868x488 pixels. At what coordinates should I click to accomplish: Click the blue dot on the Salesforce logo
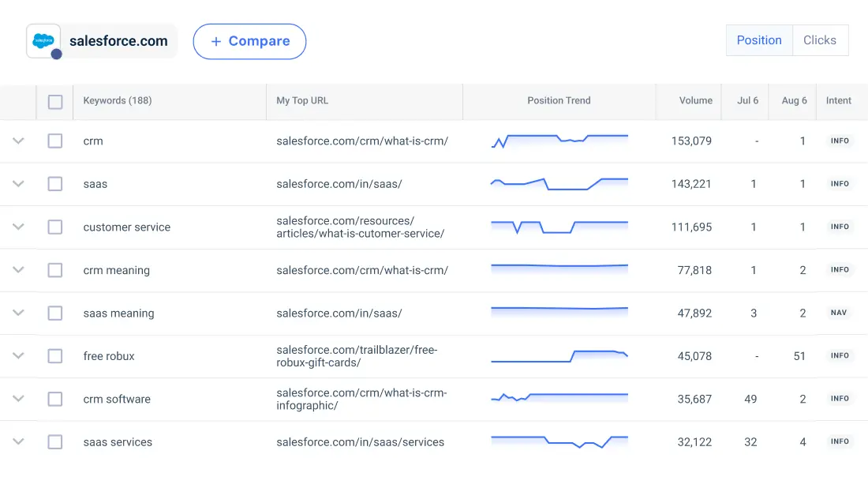coord(56,54)
